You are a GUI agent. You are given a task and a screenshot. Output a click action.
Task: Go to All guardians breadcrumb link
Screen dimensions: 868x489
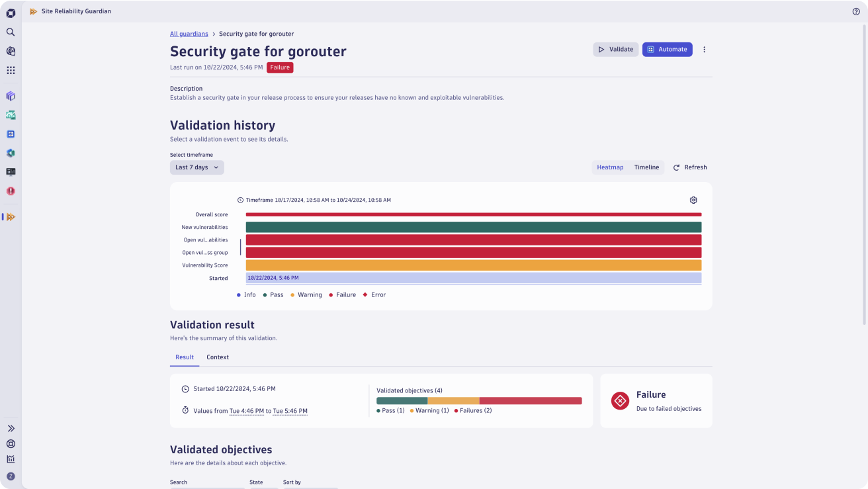(x=189, y=34)
